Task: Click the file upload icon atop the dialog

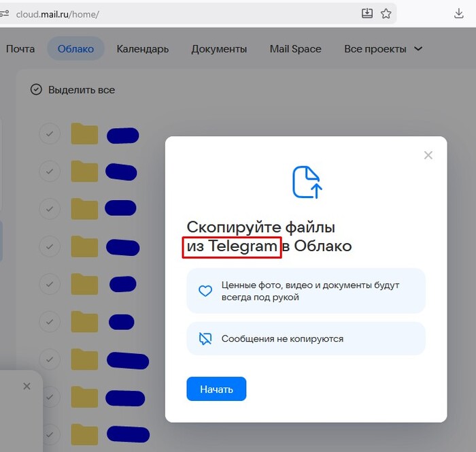Action: pos(307,182)
